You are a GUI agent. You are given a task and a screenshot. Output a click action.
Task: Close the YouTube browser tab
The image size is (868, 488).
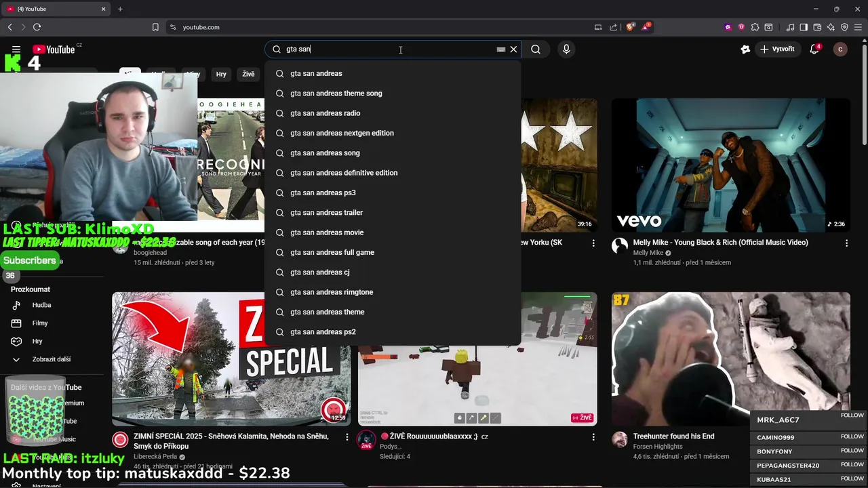coord(104,9)
